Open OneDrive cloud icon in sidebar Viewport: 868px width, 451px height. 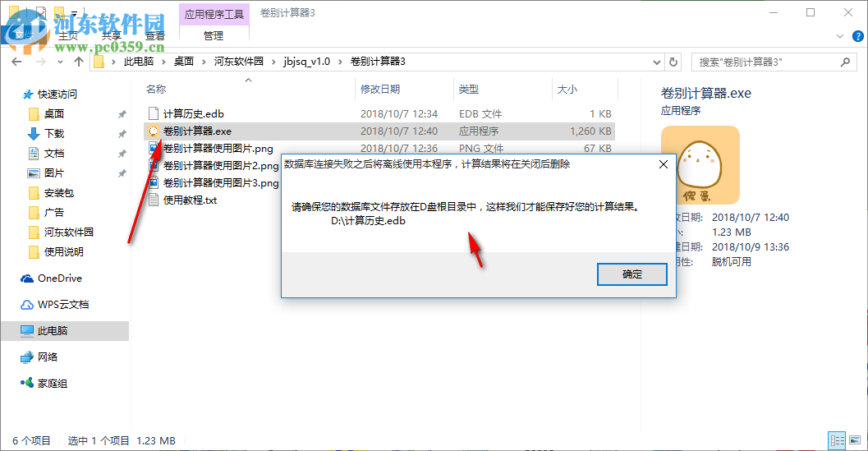pos(27,278)
